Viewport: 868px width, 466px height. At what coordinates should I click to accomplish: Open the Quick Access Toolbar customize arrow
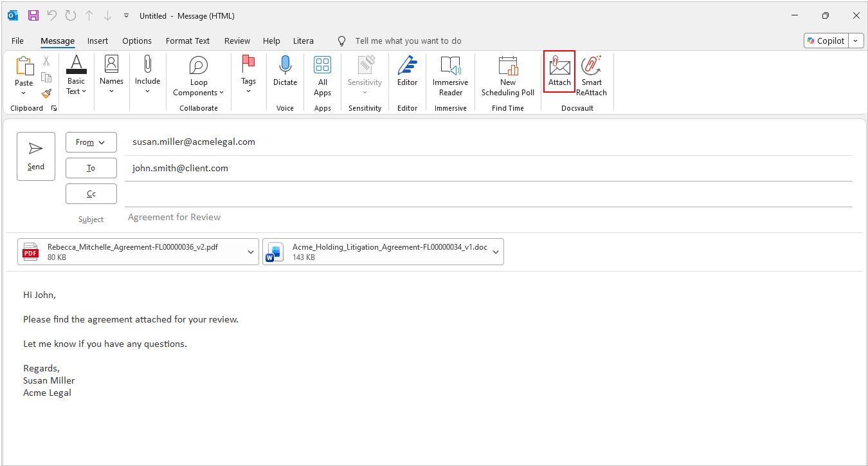point(126,15)
